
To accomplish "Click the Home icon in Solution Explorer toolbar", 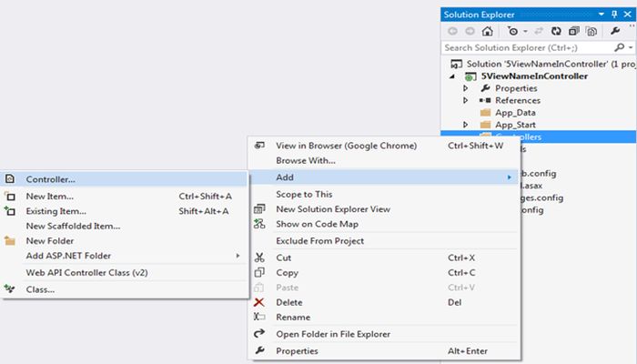I will [x=487, y=31].
